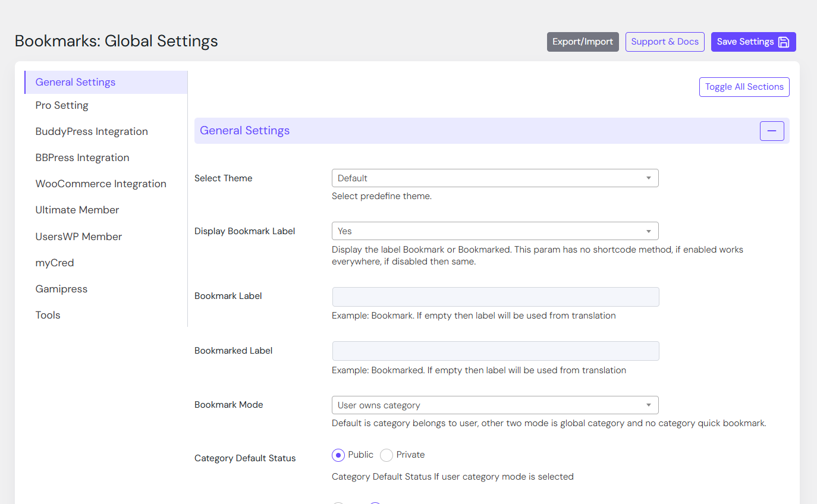Open the myCred settings tab
This screenshot has height=504, width=817.
55,263
